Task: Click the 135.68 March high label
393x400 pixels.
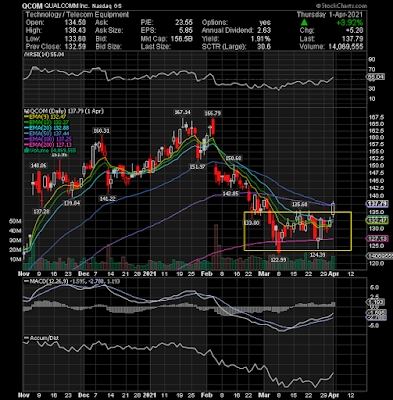Action: point(299,204)
